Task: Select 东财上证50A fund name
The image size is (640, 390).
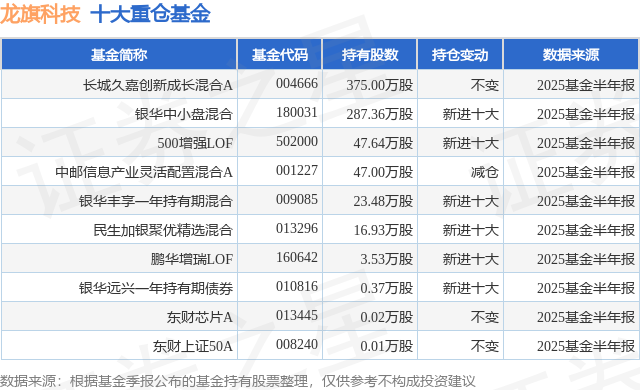Action: coord(193,346)
